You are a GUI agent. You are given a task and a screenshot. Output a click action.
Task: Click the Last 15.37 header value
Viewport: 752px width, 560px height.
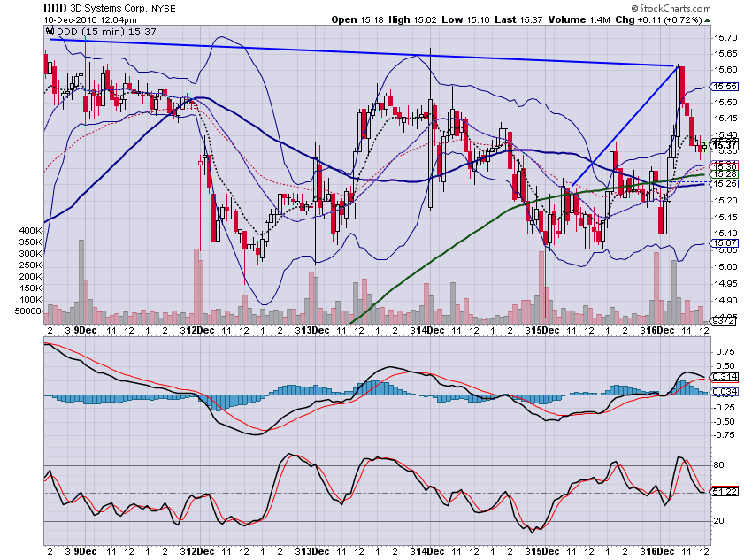point(518,19)
